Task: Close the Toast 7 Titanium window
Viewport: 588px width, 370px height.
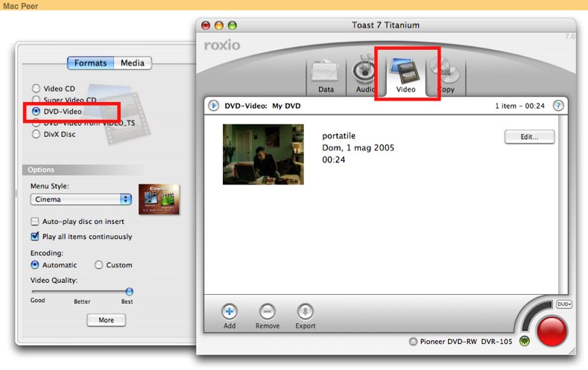Action: 206,25
